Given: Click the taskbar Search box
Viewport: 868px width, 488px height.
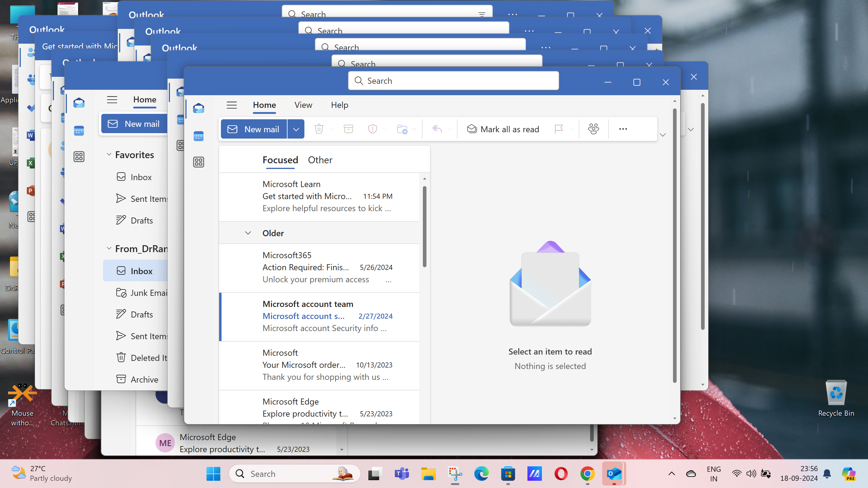Looking at the screenshot, I should coord(294,474).
